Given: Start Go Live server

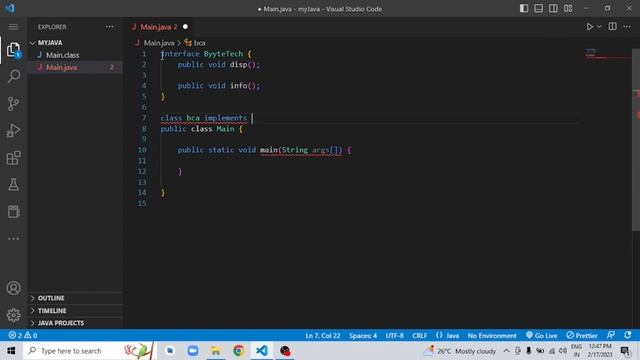Looking at the screenshot, I should [542, 336].
